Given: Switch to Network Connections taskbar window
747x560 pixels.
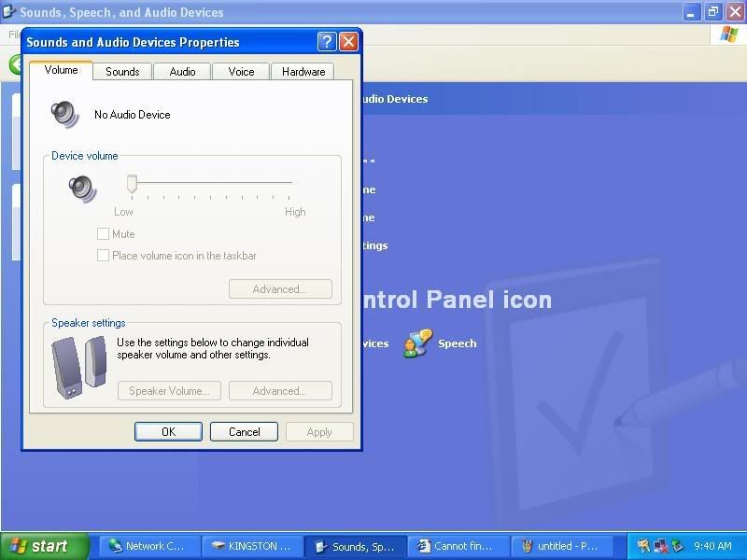Looking at the screenshot, I should click(150, 546).
